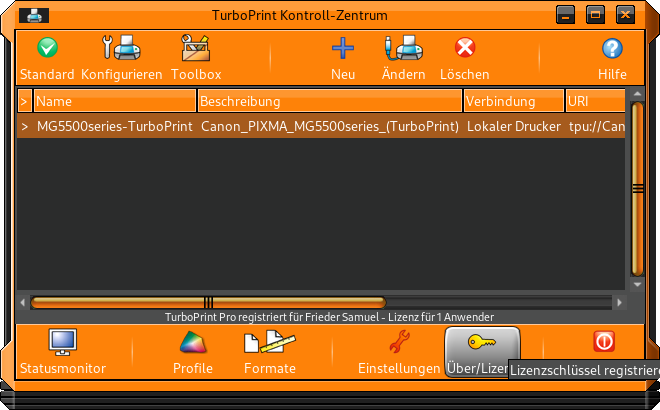Click the red power quit button

tap(604, 342)
